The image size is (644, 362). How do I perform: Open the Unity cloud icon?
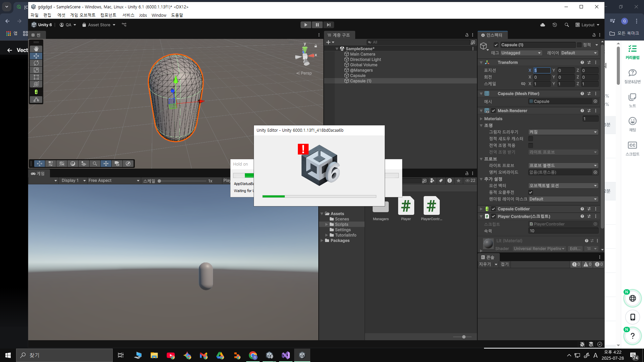click(543, 25)
